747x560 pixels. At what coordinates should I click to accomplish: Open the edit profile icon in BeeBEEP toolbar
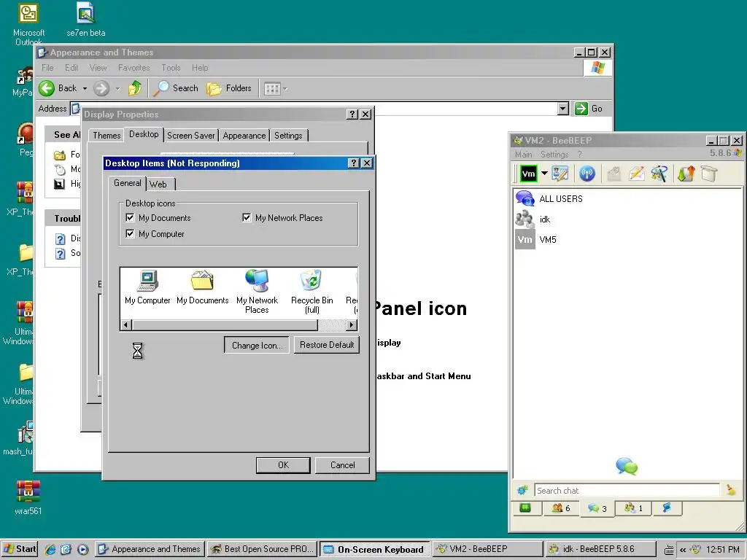560,174
